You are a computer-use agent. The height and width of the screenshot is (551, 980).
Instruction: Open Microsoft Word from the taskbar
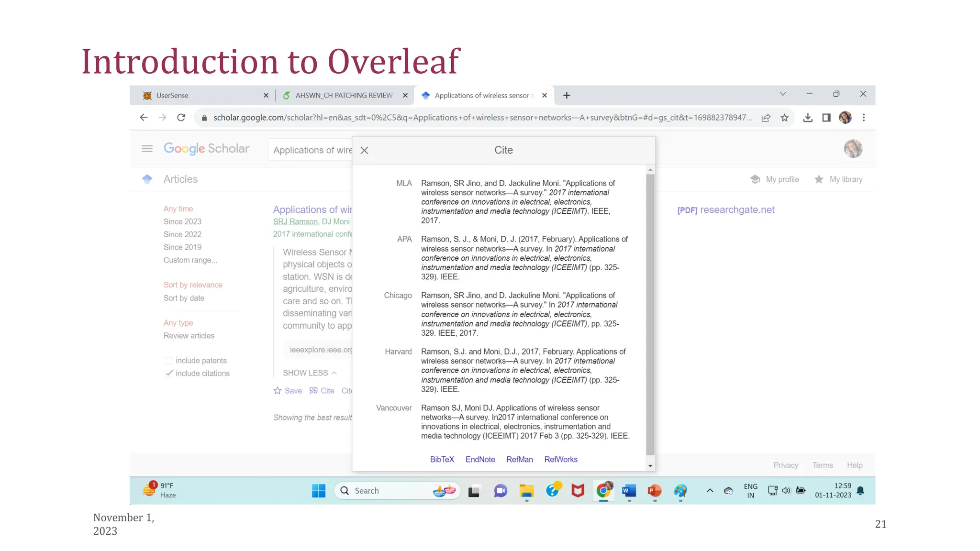coord(629,491)
